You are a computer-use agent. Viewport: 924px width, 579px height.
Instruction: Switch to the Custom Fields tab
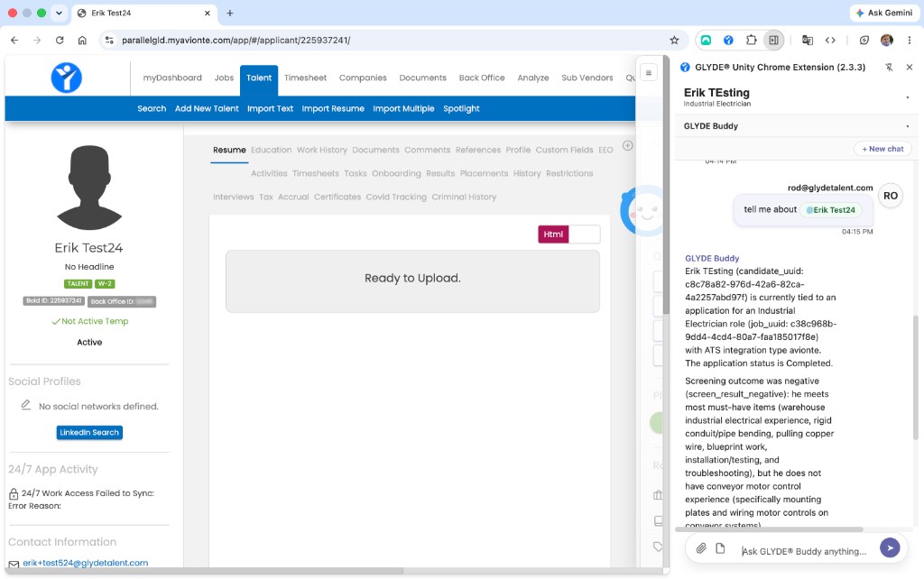[x=564, y=151]
